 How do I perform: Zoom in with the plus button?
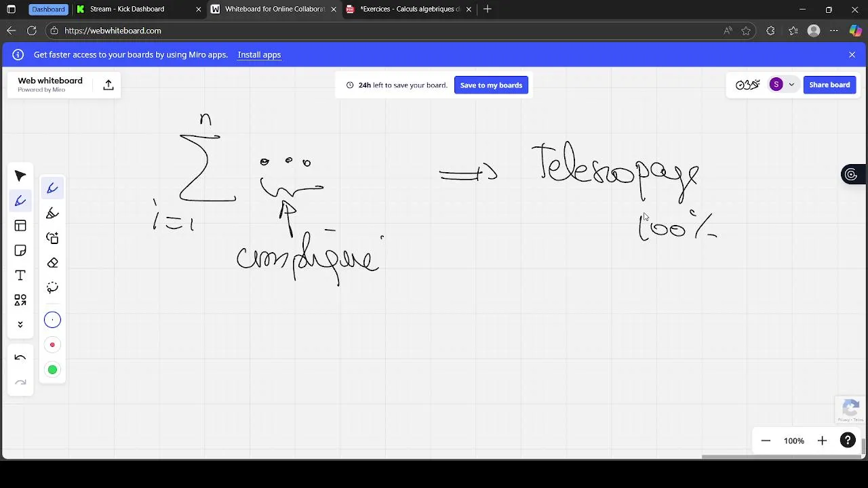(822, 441)
